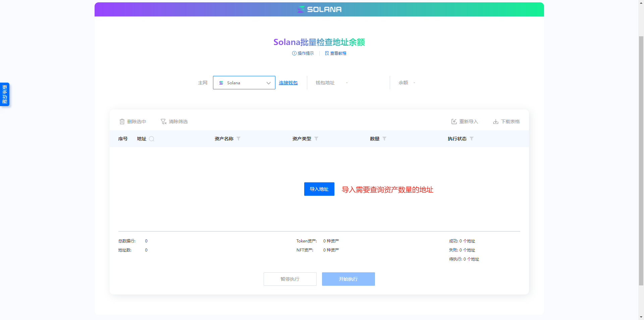
Task: Open filter for 资产名称 column
Action: (x=238, y=139)
